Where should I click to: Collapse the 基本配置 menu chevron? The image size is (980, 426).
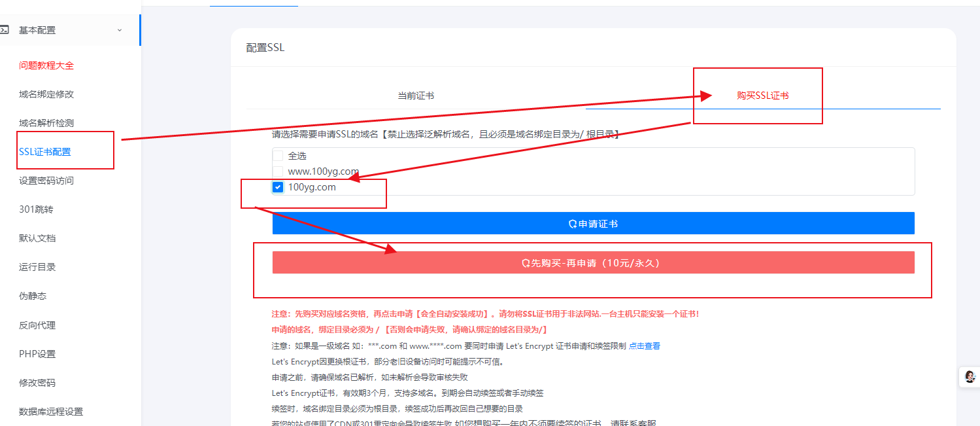[120, 30]
